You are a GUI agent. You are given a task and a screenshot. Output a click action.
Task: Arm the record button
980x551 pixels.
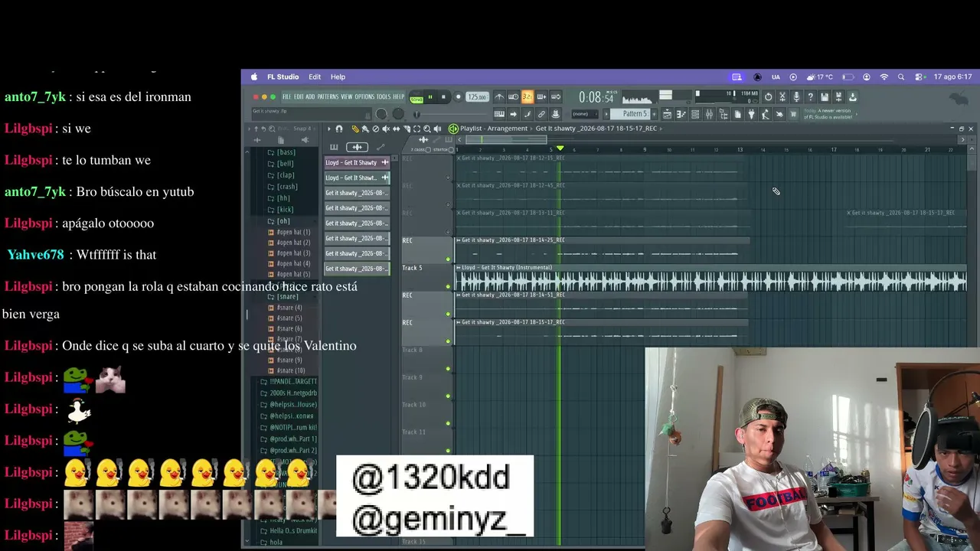(458, 97)
